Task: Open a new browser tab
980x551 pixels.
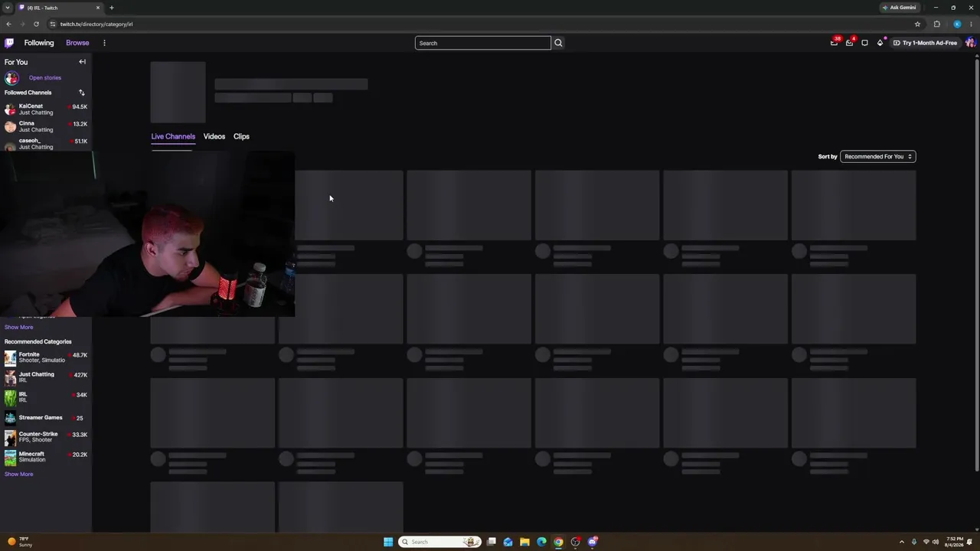Action: [x=111, y=8]
